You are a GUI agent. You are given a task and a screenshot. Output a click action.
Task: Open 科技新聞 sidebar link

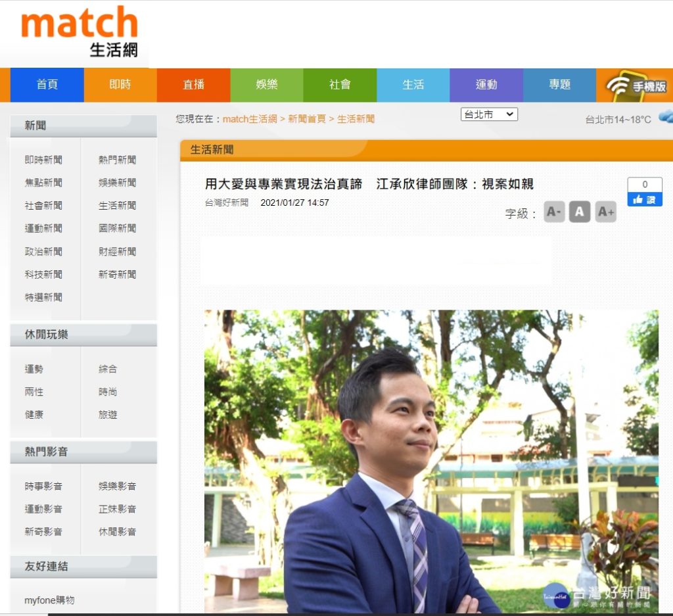tap(44, 274)
